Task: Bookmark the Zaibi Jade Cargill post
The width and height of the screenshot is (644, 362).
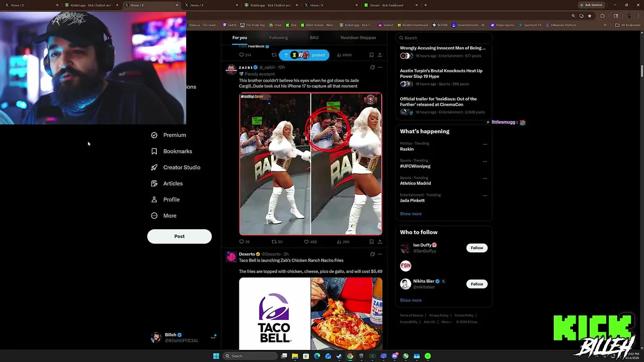Action: [x=371, y=242]
